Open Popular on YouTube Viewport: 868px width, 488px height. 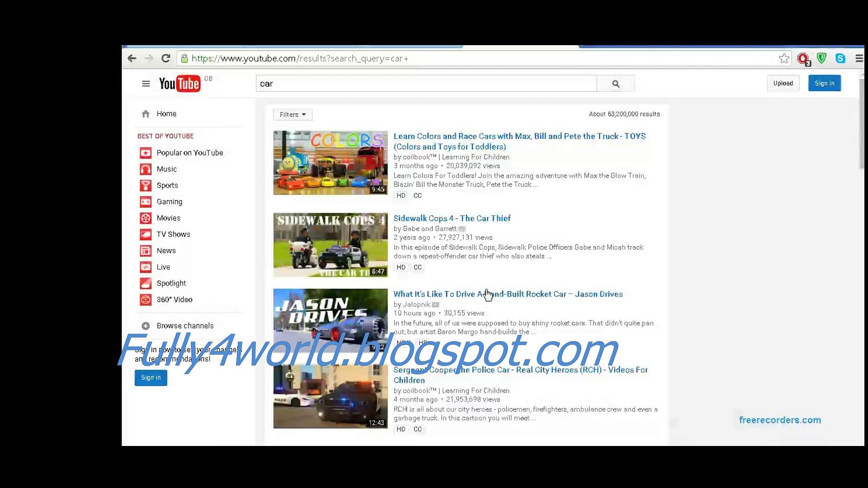(189, 153)
